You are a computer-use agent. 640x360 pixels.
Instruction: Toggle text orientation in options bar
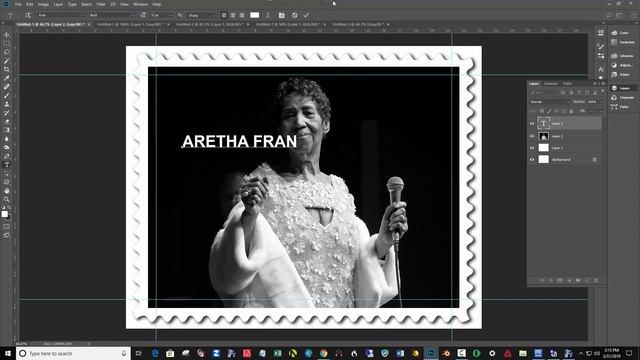tap(28, 15)
